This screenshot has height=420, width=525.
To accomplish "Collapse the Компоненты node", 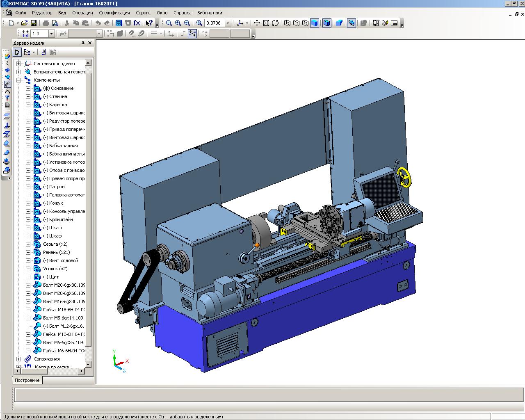I will pyautogui.click(x=18, y=80).
